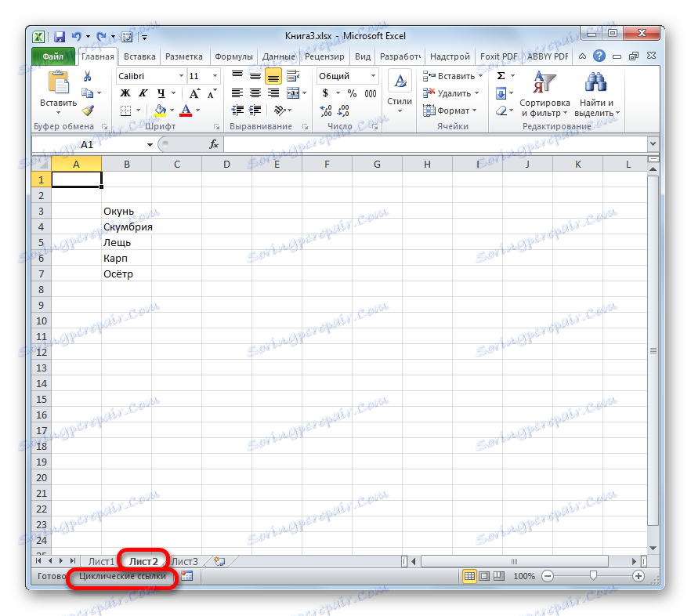Zoom in with the plus button
This screenshot has height=616, width=691.
point(638,576)
